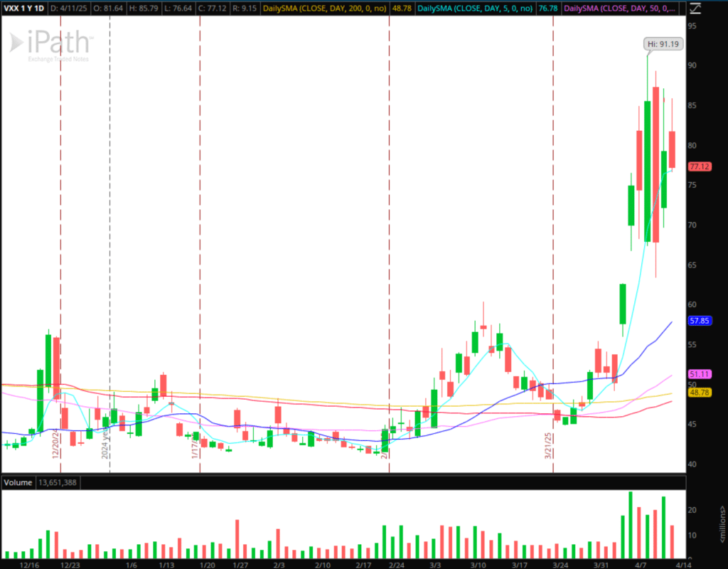The height and width of the screenshot is (569, 728).
Task: Click the 3/21/25 vertical marker label
Action: [548, 446]
